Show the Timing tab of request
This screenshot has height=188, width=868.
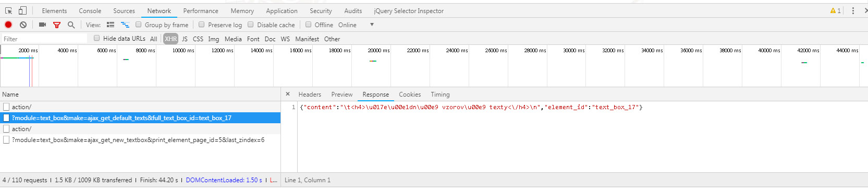tap(440, 95)
